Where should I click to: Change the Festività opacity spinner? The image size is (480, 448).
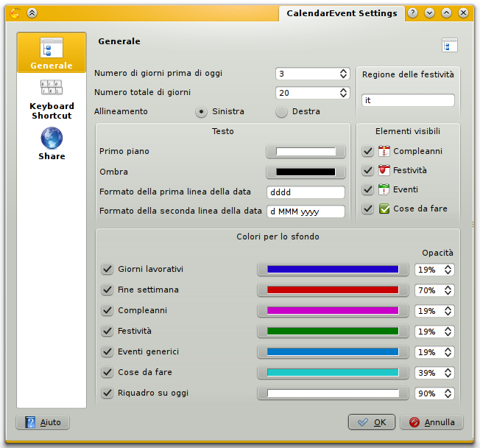click(x=434, y=332)
